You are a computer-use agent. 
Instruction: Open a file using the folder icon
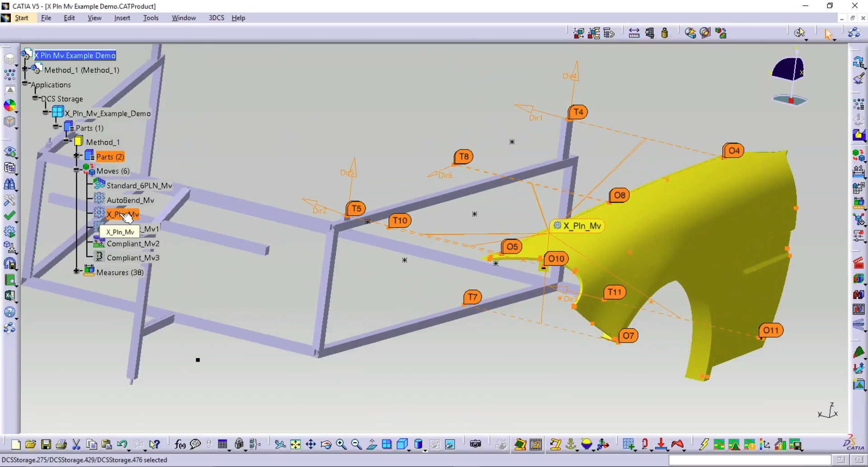[x=31, y=444]
